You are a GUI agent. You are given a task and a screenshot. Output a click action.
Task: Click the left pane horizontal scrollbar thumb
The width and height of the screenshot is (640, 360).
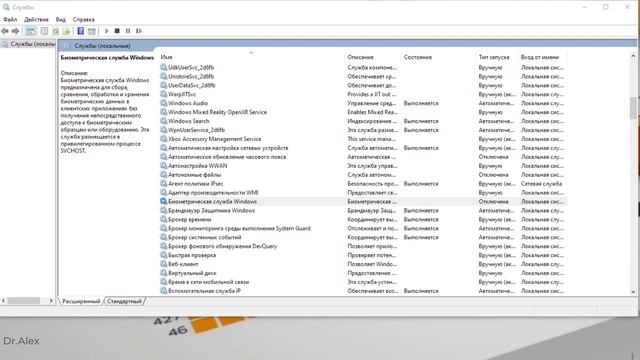click(24, 301)
